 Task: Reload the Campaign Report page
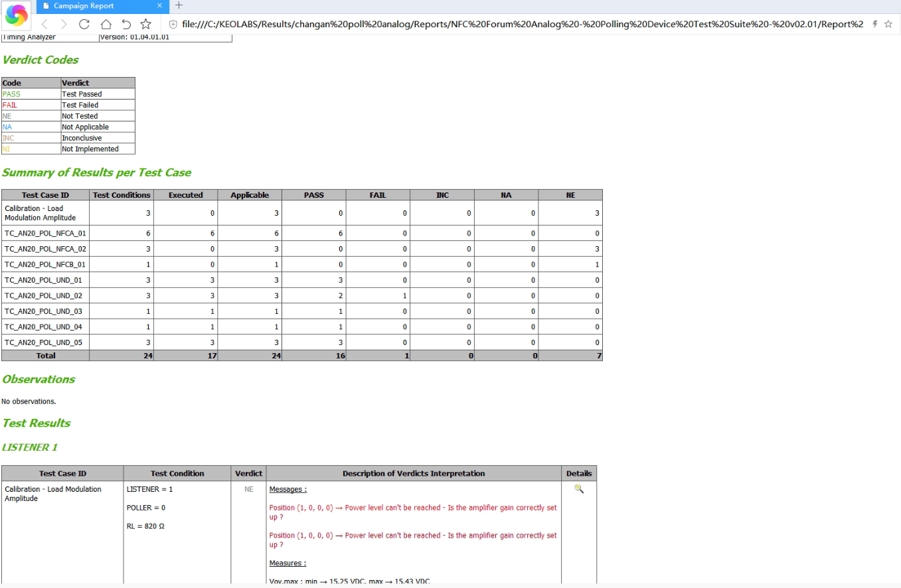(84, 24)
